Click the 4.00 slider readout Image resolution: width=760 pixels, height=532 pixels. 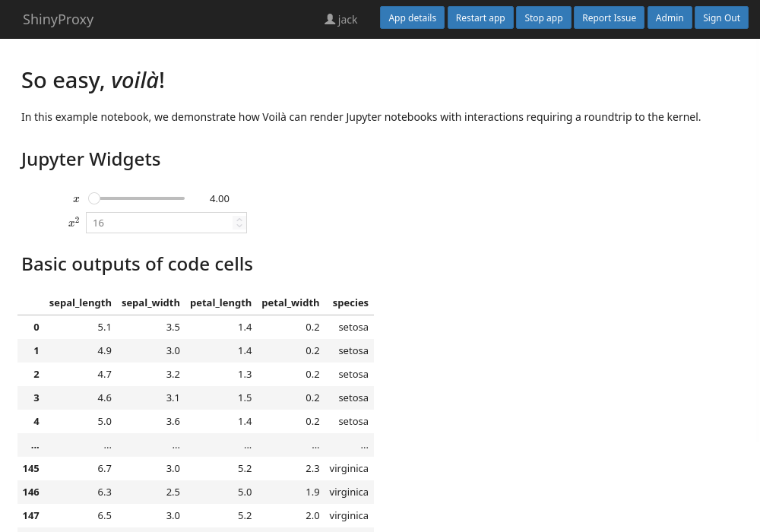tap(219, 198)
